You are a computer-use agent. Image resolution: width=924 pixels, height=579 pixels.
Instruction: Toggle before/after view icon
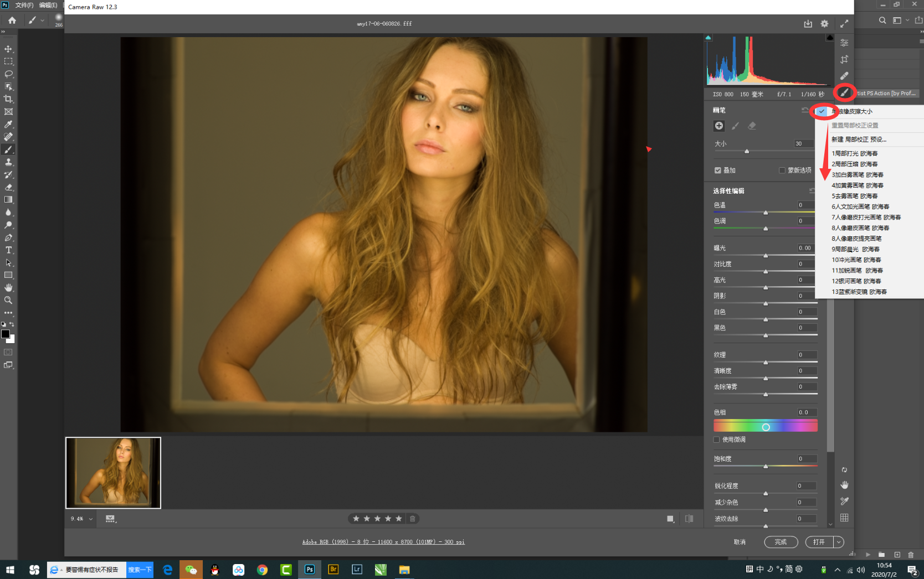coord(689,519)
